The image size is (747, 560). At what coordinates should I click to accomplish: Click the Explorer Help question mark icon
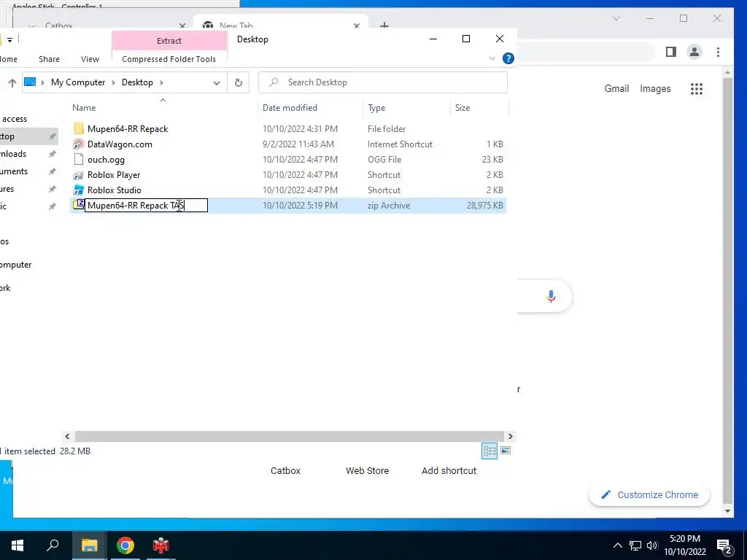tap(508, 58)
